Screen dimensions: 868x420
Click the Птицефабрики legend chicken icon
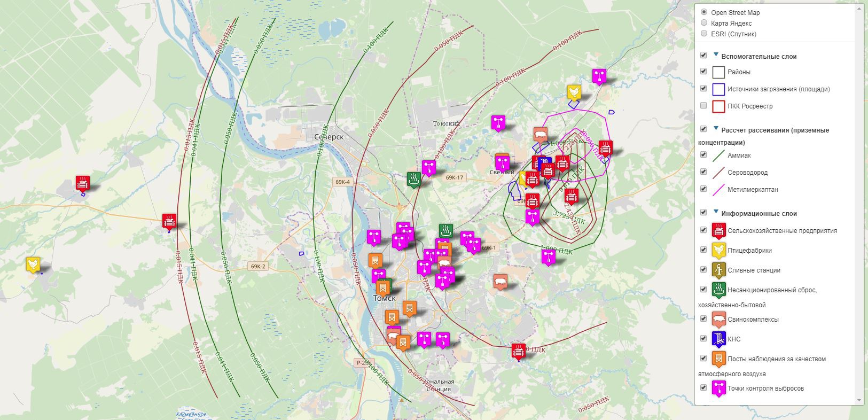(x=719, y=251)
